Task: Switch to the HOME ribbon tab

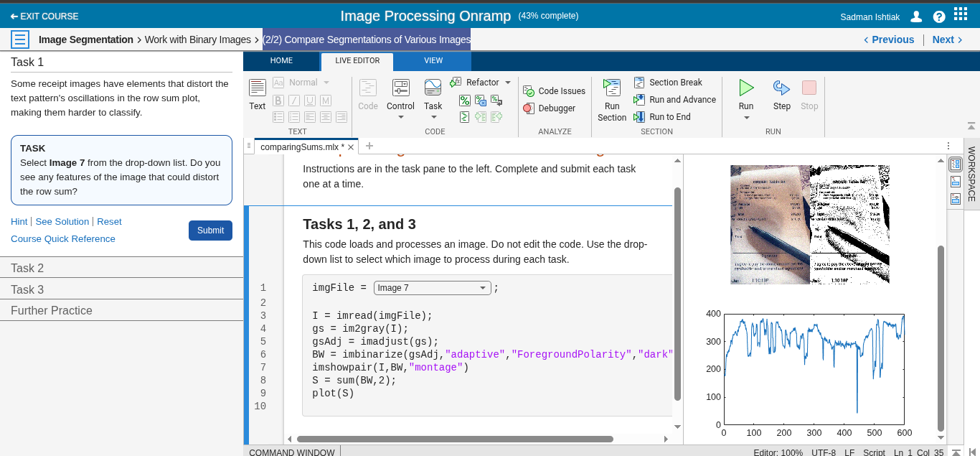Action: tap(281, 61)
